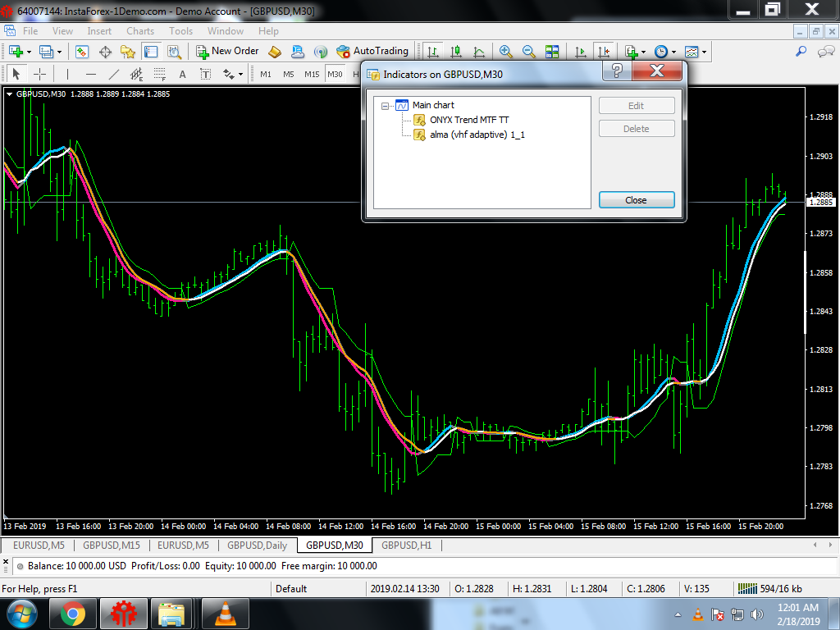Open the new chart dropdown arrow
The image size is (840, 630).
tap(29, 52)
